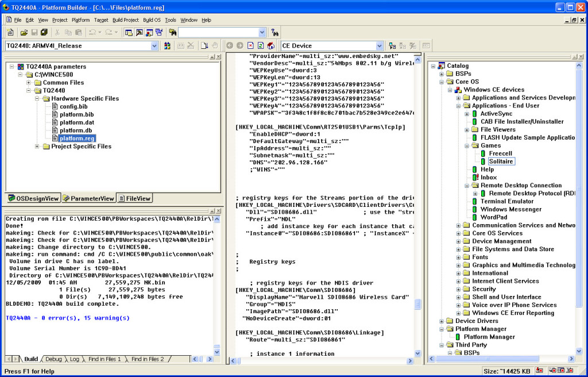Click the Open folder toolbar icon
This screenshot has height=377, width=588.
[x=24, y=32]
